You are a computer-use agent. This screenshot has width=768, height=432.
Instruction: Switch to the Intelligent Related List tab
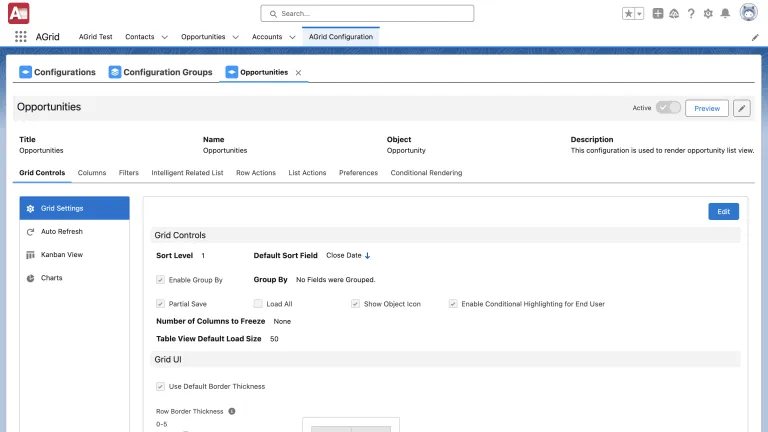[187, 173]
